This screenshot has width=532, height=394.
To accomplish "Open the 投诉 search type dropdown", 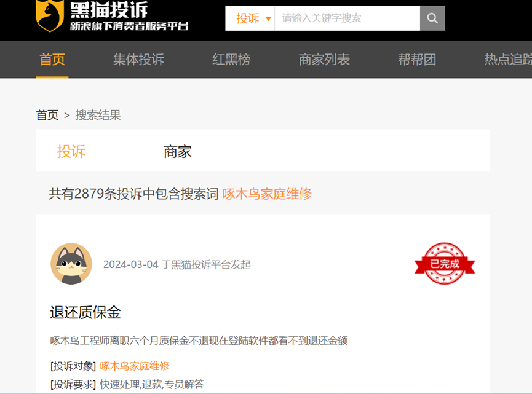I will click(250, 18).
